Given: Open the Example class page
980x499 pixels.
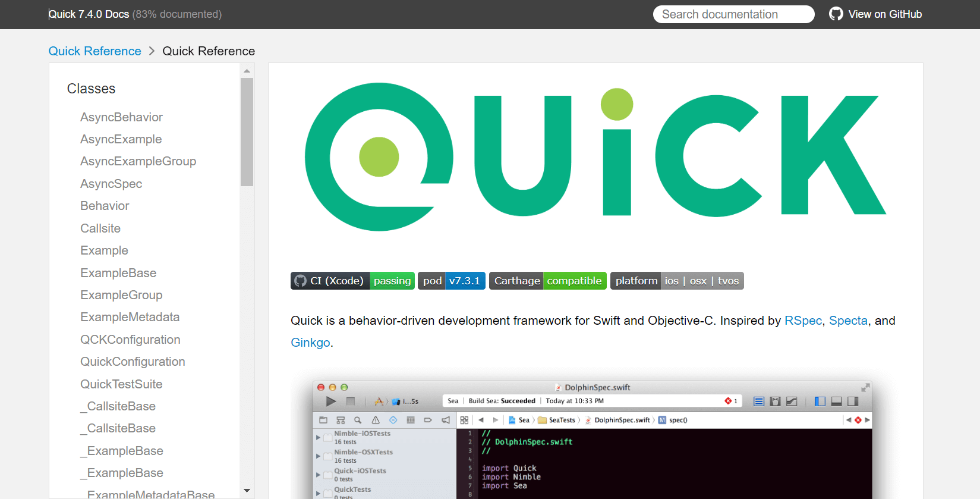Looking at the screenshot, I should pos(104,250).
